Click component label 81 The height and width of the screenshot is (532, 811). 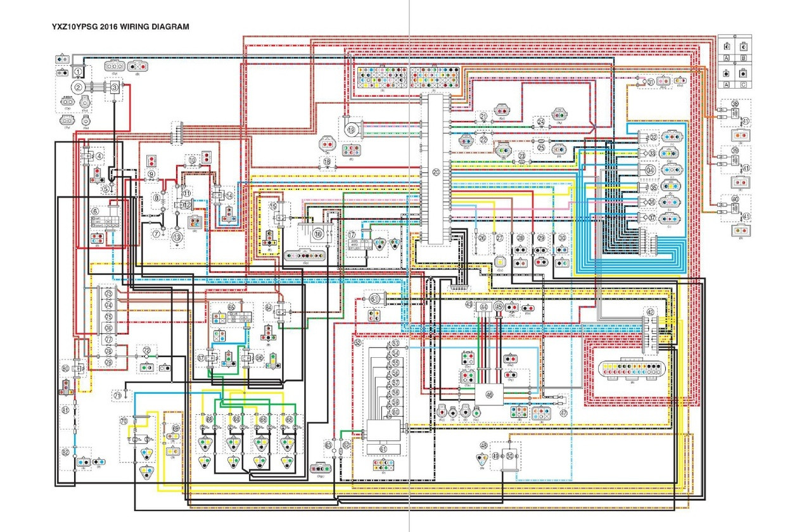point(65,410)
